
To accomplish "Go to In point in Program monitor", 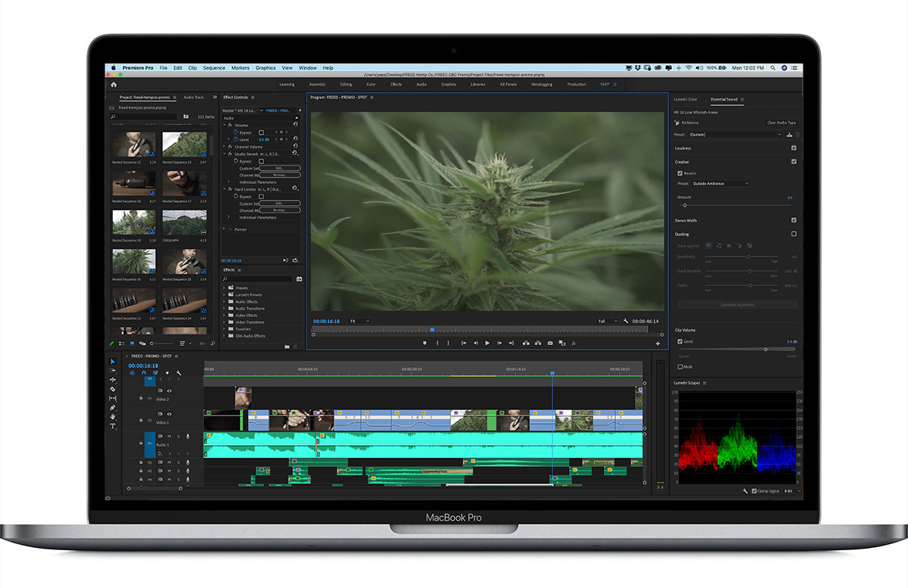I will [464, 343].
